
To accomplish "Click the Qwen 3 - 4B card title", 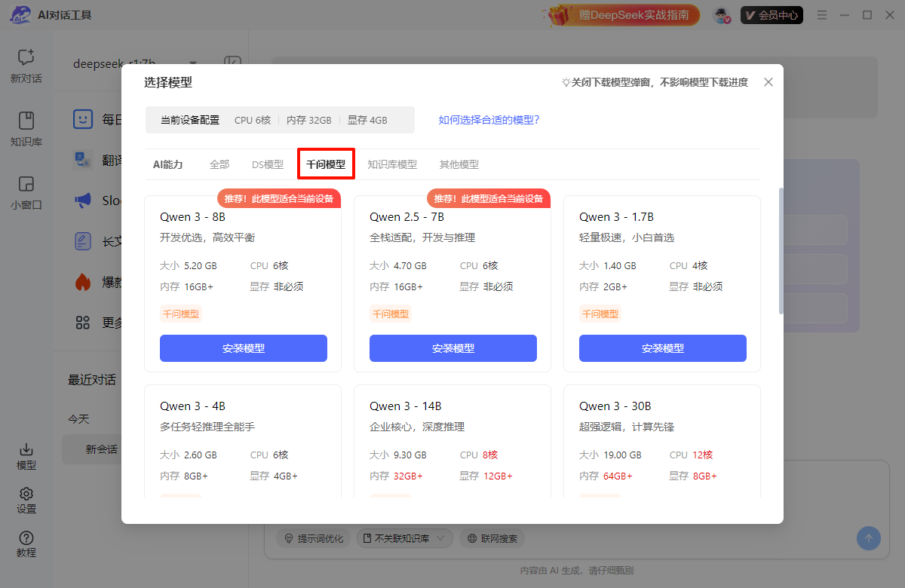I will tap(192, 406).
